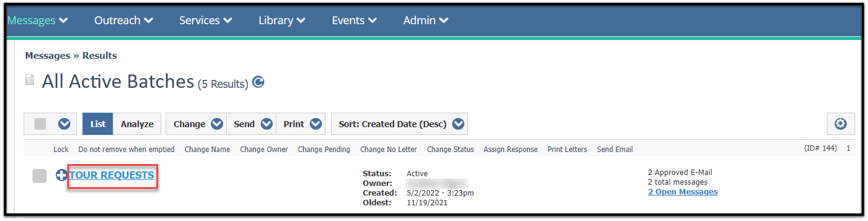Viewport: 868px width, 221px height.
Task: Tick the select-all checkbox in toolbar
Action: pos(40,124)
